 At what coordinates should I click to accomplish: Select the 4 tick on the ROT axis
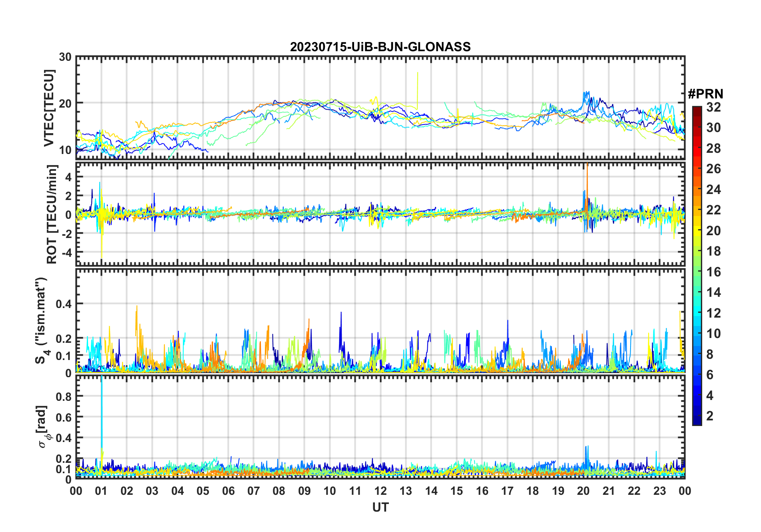coord(68,177)
